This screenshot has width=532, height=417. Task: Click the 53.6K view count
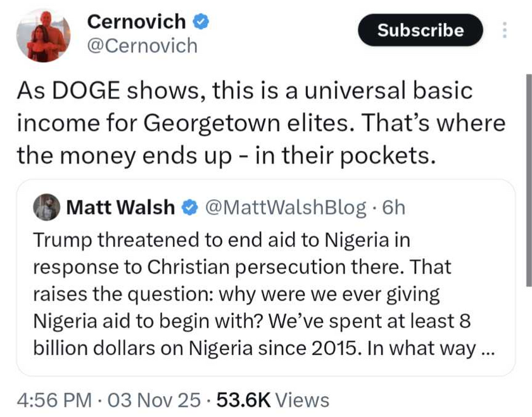(x=243, y=400)
